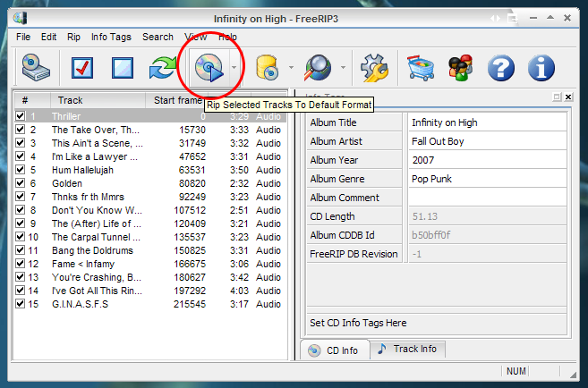Click the blue info about icon
The image size is (588, 388).
point(541,68)
